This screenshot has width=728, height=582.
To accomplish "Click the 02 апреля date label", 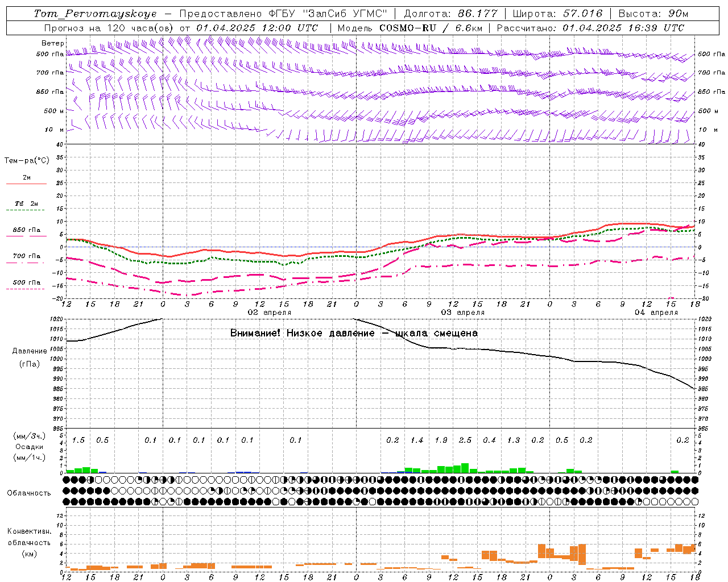I will (x=270, y=313).
